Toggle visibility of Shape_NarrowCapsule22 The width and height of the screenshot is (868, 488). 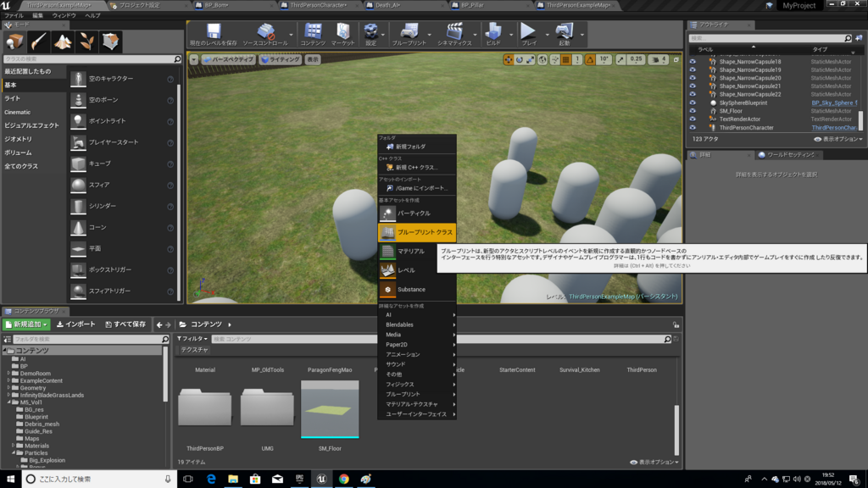pos(693,95)
